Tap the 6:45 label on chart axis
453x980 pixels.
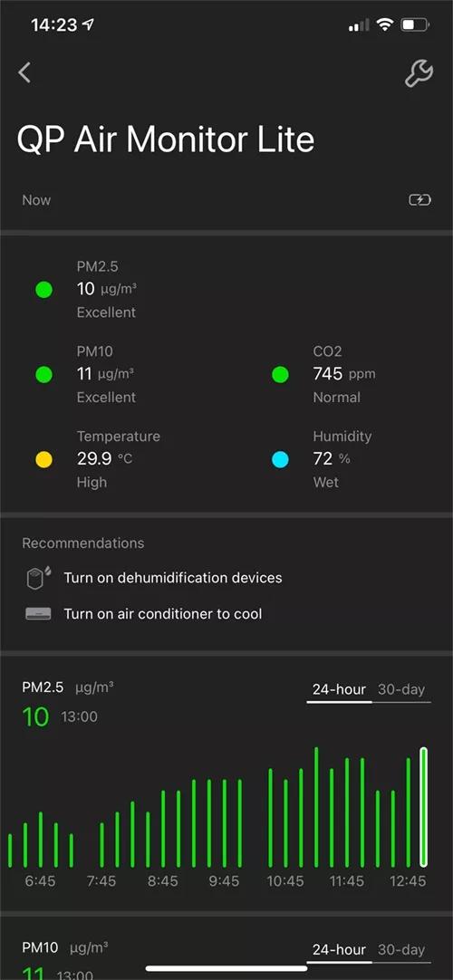tap(41, 880)
